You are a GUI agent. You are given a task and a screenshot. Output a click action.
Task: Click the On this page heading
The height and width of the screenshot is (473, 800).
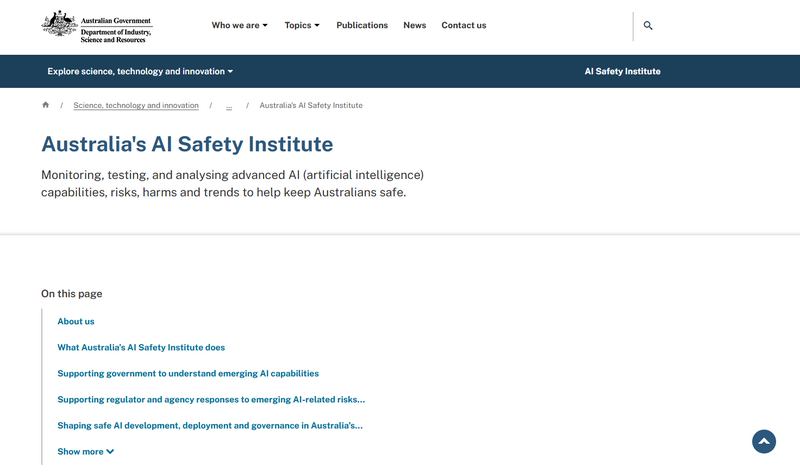click(71, 293)
